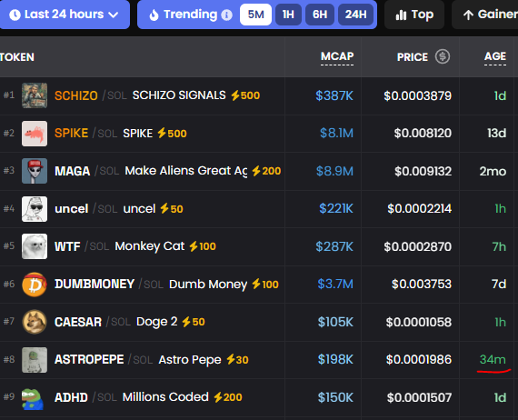Click the ASTROPEPE boost 30 badge
Image resolution: width=518 pixels, height=420 pixels.
[x=237, y=359]
